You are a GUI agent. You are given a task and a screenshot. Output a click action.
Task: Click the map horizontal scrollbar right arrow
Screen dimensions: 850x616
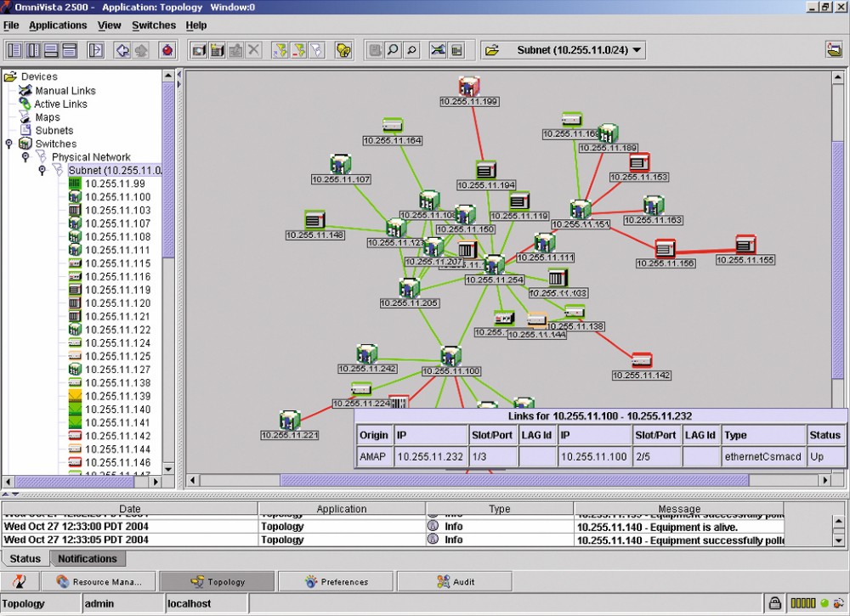point(824,480)
